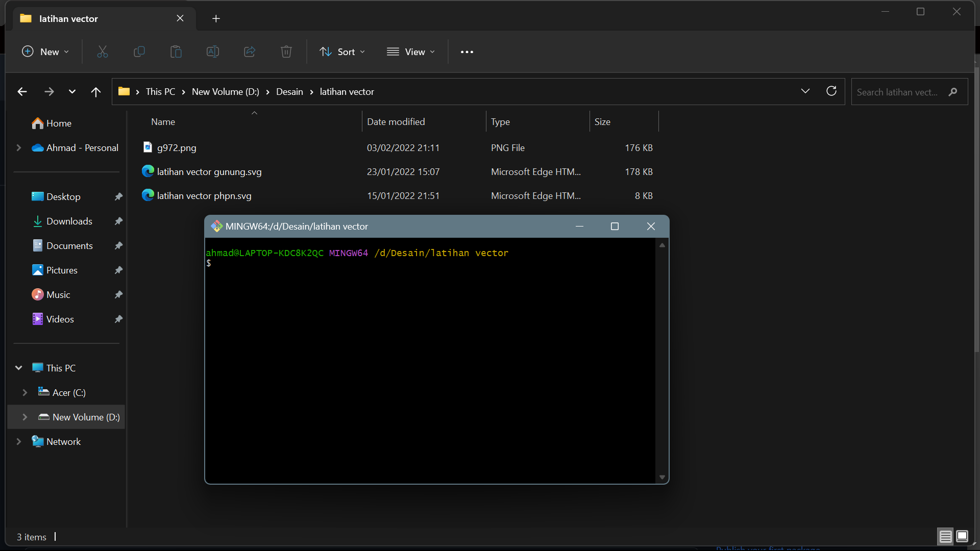Navigate up to the Desain folder
Image resolution: width=980 pixels, height=551 pixels.
click(x=96, y=91)
